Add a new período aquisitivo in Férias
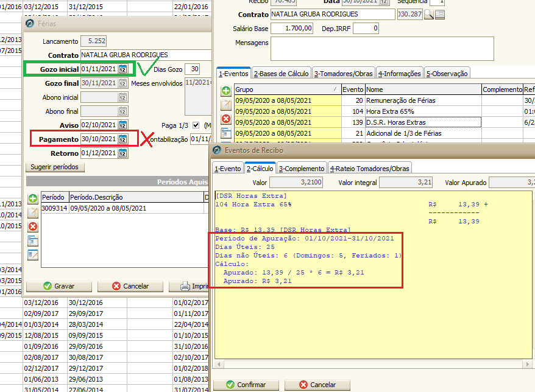The width and height of the screenshot is (535, 392). coord(33,198)
